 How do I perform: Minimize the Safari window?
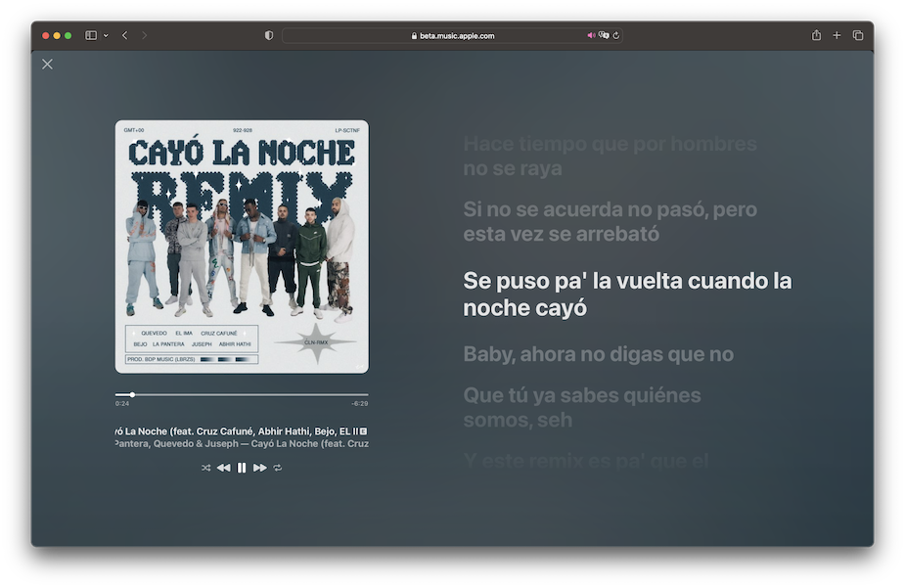pos(57,36)
